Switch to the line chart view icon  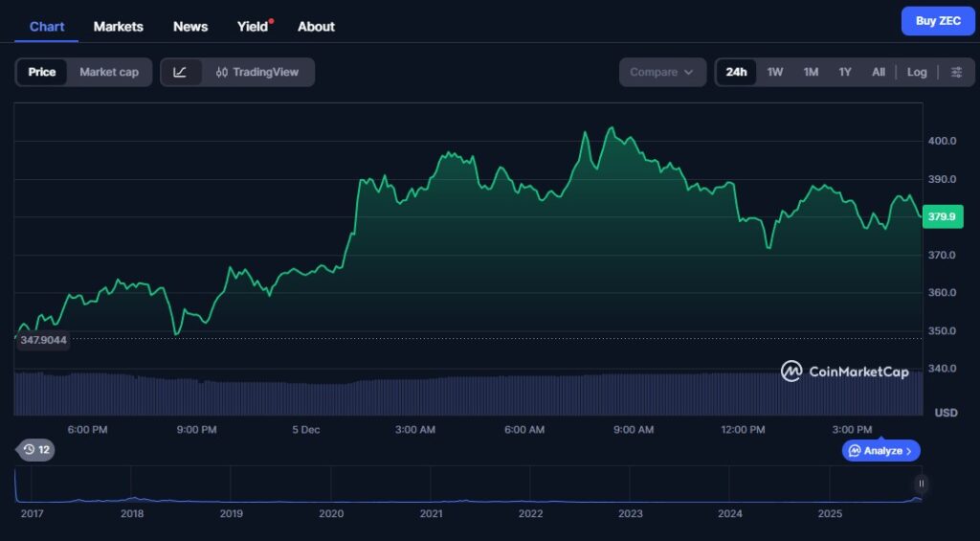click(x=180, y=72)
